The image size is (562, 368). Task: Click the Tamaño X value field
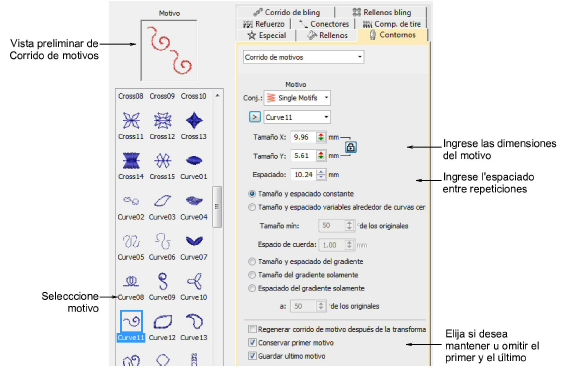click(303, 137)
